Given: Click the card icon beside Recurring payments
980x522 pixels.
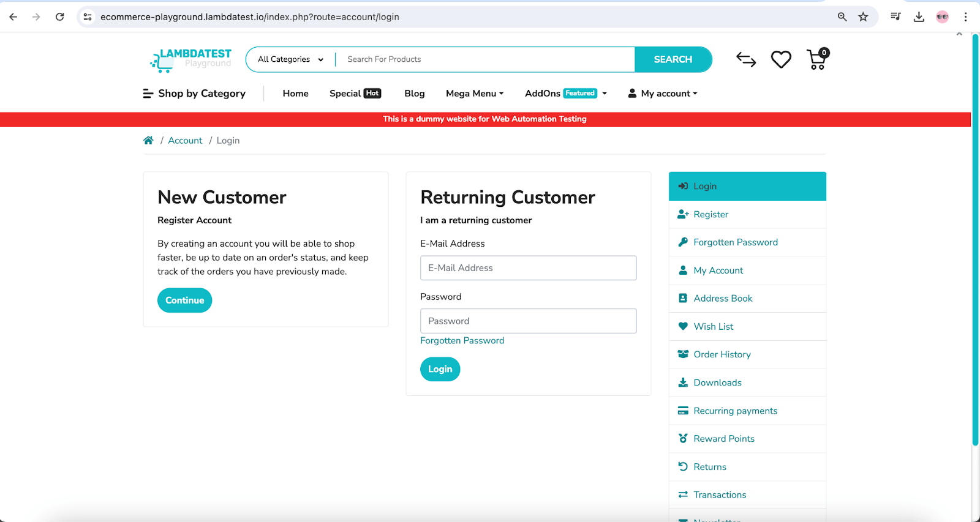Looking at the screenshot, I should point(683,411).
